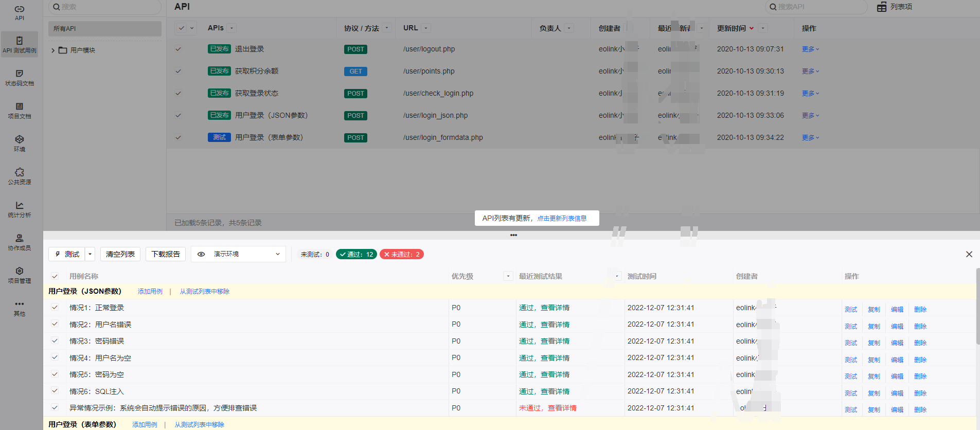This screenshot has width=980, height=430.
Task: Toggle checkbox for 退出登录 API row
Action: tap(178, 49)
